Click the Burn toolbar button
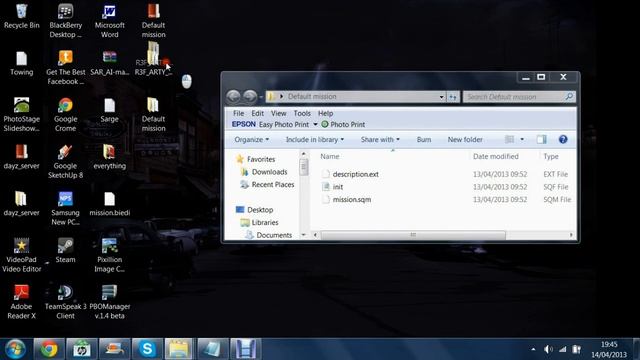The height and width of the screenshot is (360, 640). 424,140
